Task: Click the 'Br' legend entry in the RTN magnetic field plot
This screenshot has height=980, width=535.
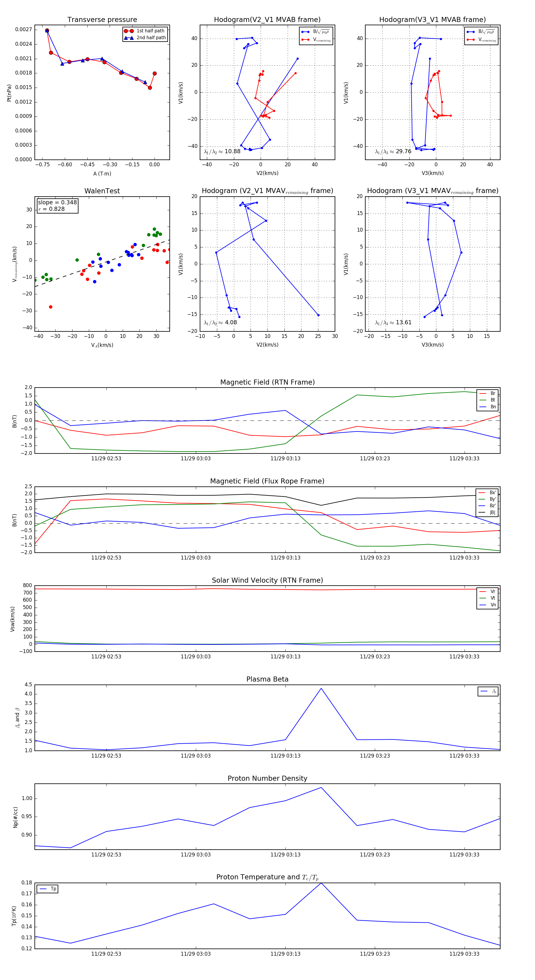Action: 488,393
